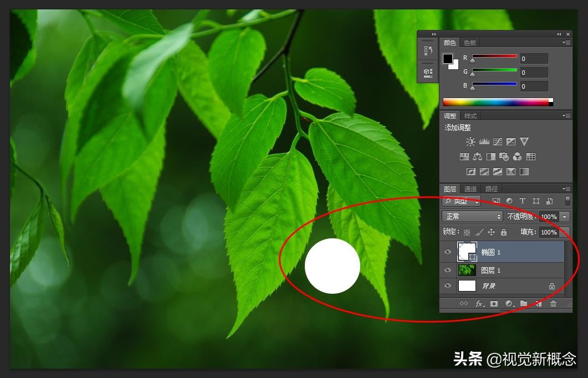Click the Hue/Saturation adjustment icon
This screenshot has height=378, width=588.
464,157
